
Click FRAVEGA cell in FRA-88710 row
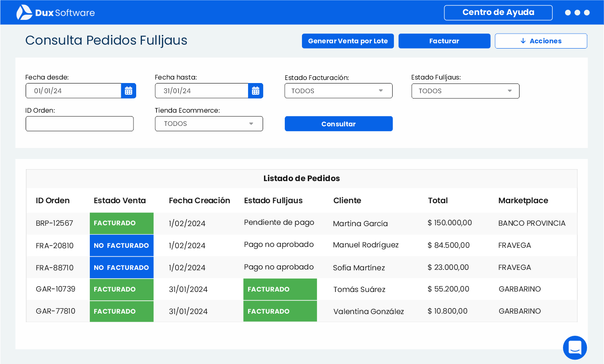(x=515, y=267)
